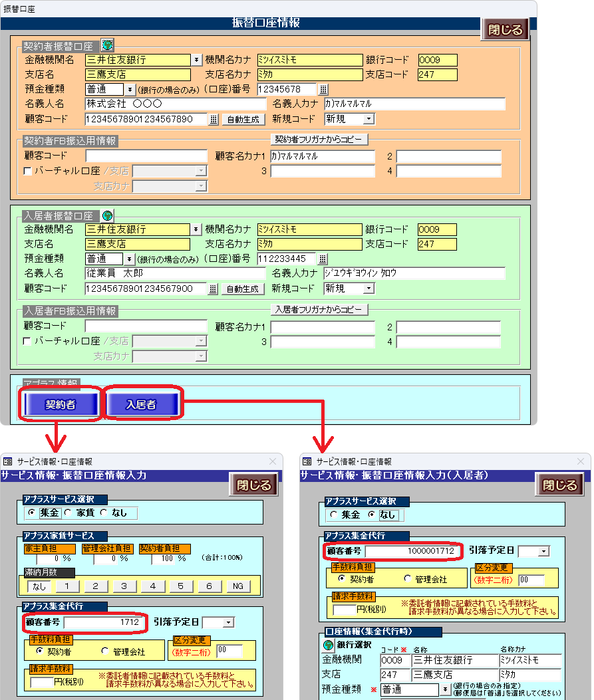Open 新規コード dropdown in 入居者振替口座

(368, 289)
